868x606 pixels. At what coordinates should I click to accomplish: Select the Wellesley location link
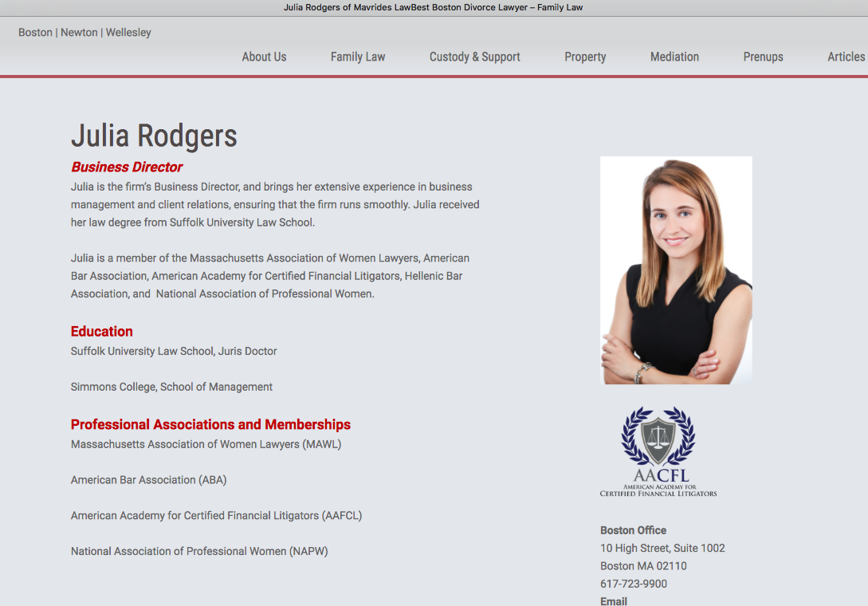[x=128, y=33]
